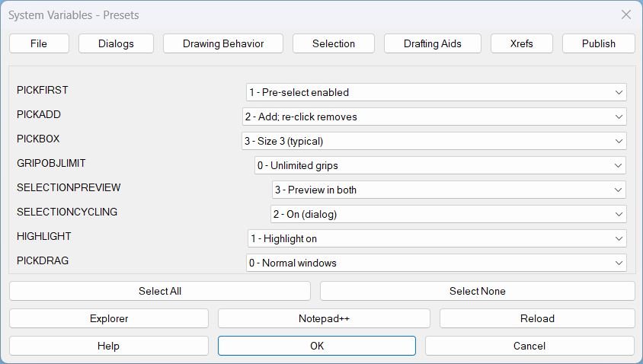
Task: Expand the SELECTIONCYCLING dropdown
Action: point(449,214)
